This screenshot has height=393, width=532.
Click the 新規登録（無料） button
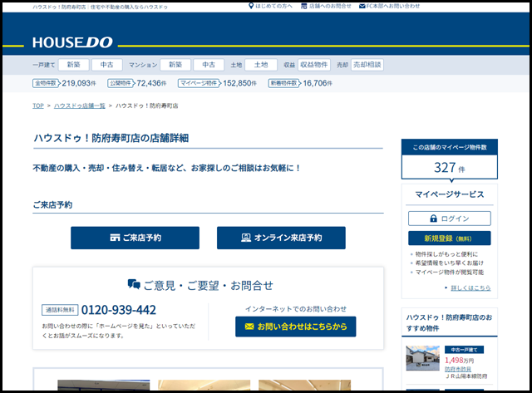coord(450,238)
